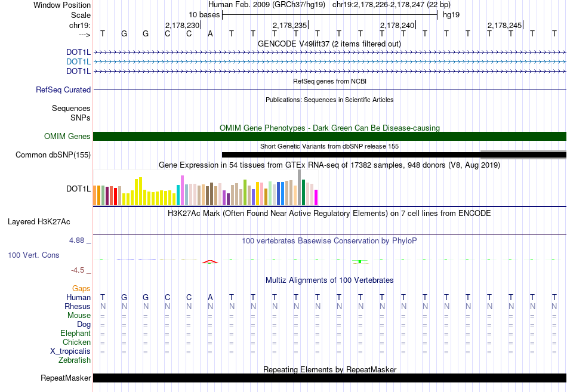Screen dimensions: 567x392
Task: Open the RefSeq genes from NCBI title
Action: point(329,81)
